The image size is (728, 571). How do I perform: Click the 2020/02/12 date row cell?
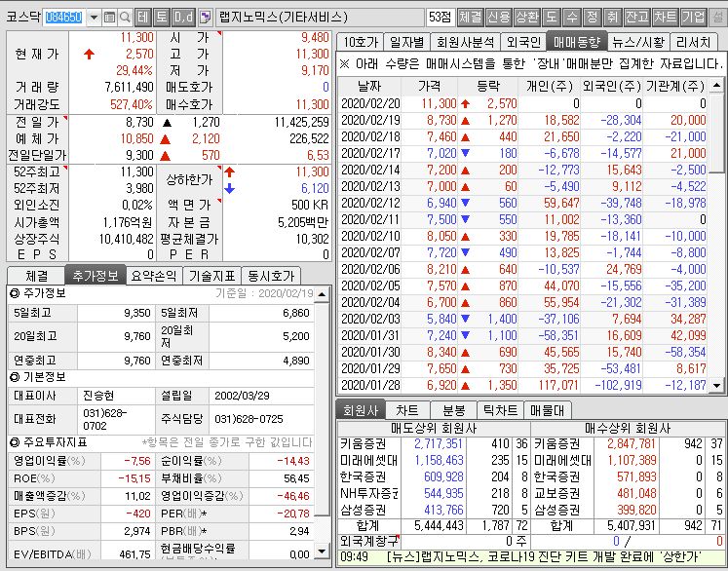coord(370,203)
